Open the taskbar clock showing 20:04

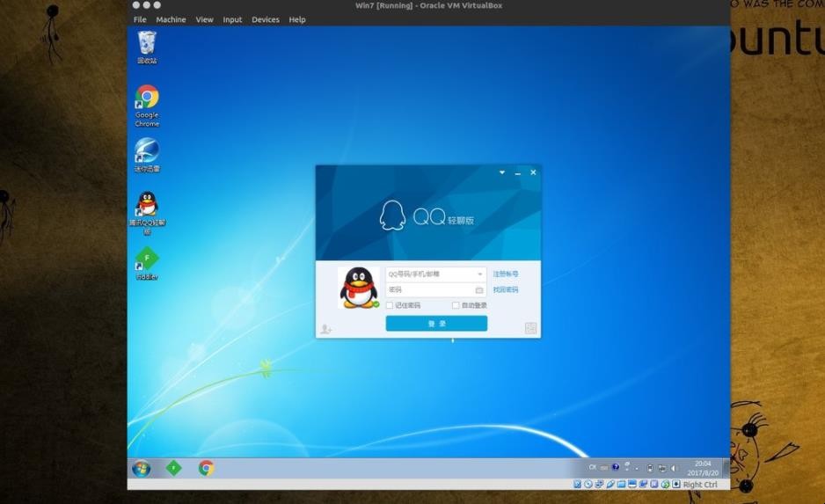703,468
